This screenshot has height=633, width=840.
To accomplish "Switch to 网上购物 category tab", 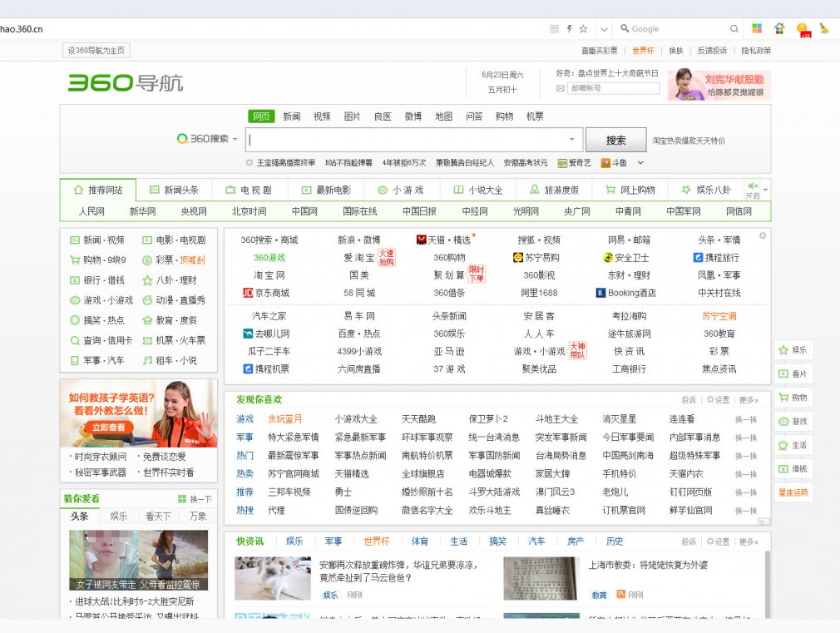I will (x=630, y=190).
